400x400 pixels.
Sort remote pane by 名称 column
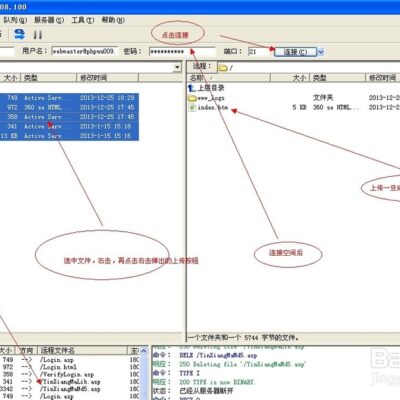[229, 78]
